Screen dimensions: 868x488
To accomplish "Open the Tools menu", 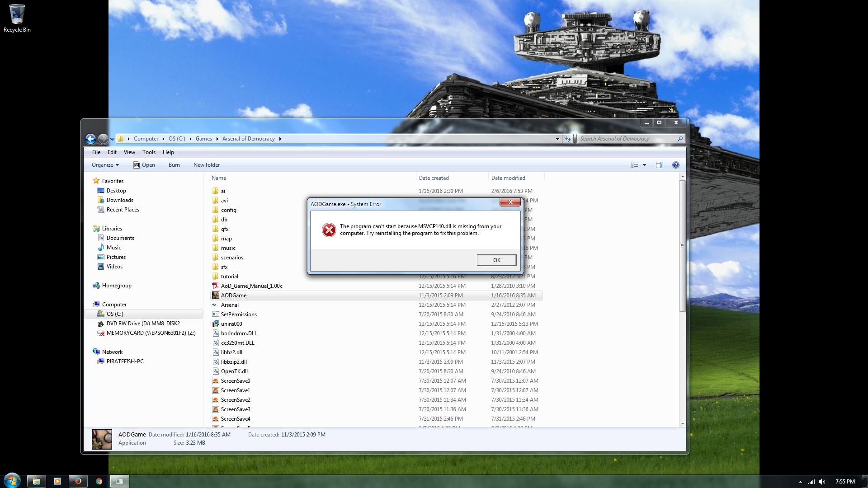I will [149, 152].
